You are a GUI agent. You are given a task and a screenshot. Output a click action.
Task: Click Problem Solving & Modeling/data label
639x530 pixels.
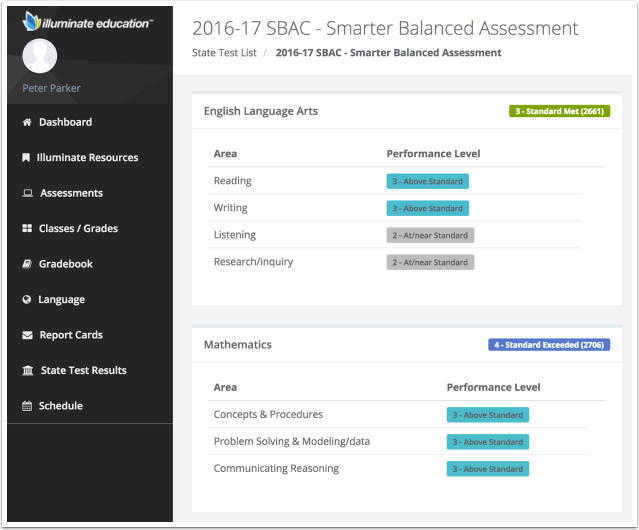pos(292,441)
